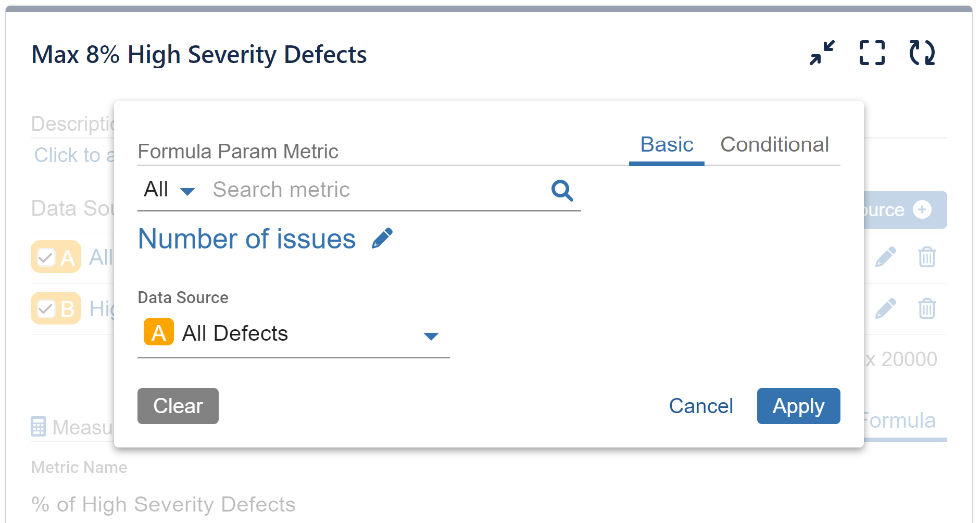980x523 pixels.
Task: Open the Data Source dropdown showing All Defects
Action: coord(292,334)
